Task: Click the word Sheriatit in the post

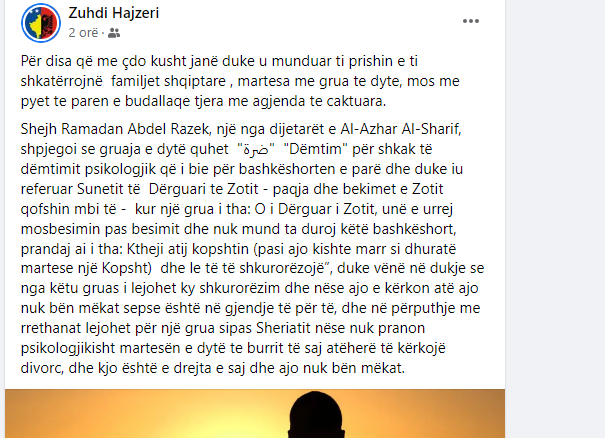Action: tap(284, 328)
